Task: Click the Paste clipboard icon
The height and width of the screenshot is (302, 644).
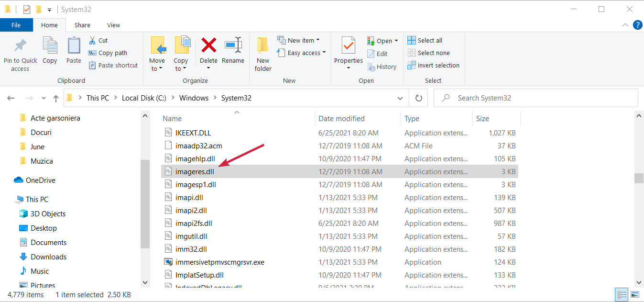Action: tap(74, 45)
